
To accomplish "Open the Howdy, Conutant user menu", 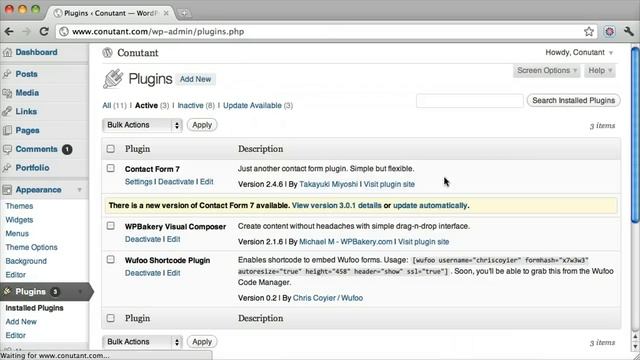I will click(579, 52).
